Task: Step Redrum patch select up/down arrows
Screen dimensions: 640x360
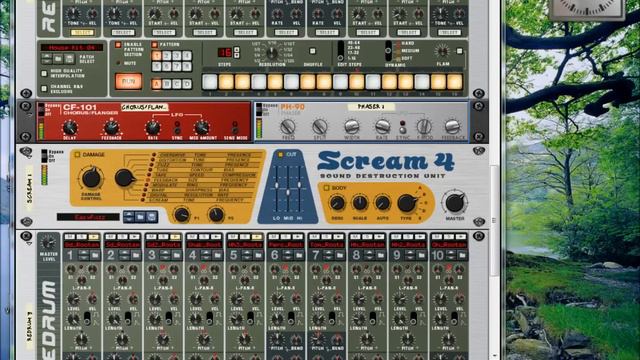Action: [x=47, y=60]
